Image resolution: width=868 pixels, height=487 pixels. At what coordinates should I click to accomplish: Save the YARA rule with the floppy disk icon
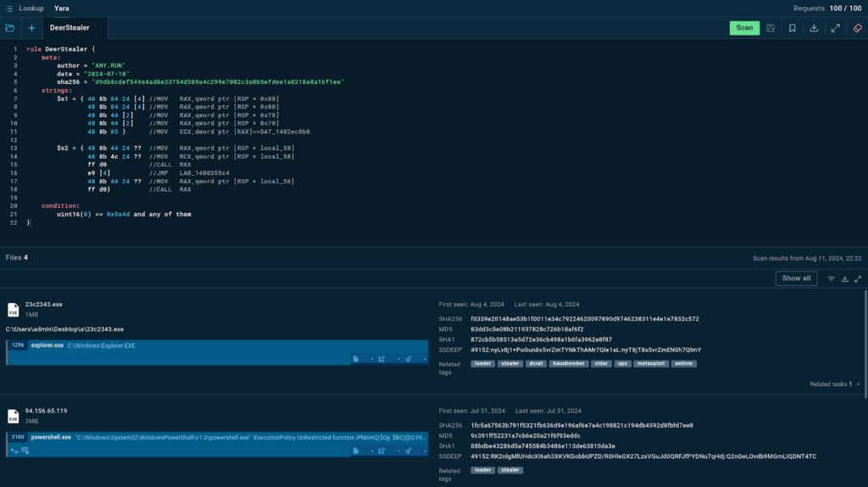(770, 28)
